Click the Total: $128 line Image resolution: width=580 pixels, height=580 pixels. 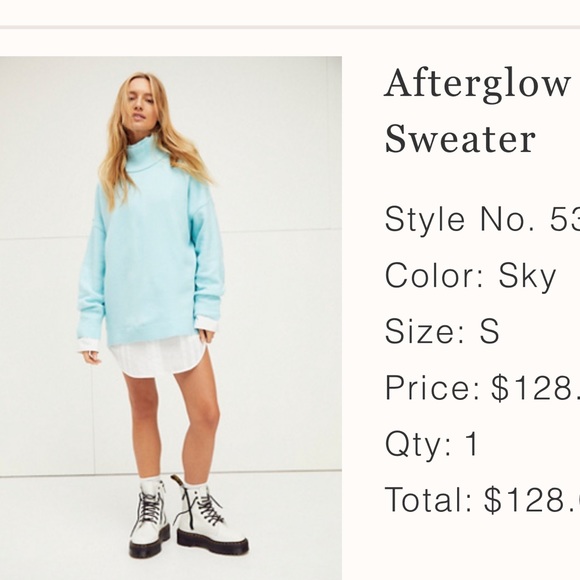click(x=482, y=500)
